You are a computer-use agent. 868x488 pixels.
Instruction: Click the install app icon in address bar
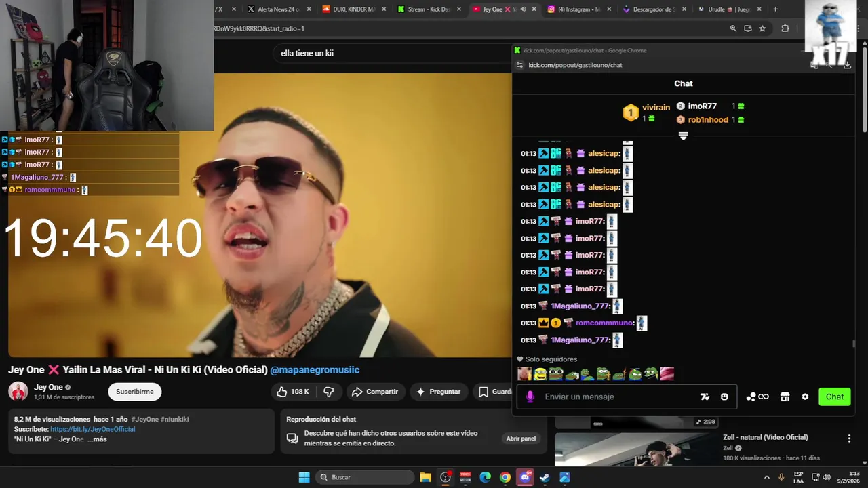tap(747, 28)
